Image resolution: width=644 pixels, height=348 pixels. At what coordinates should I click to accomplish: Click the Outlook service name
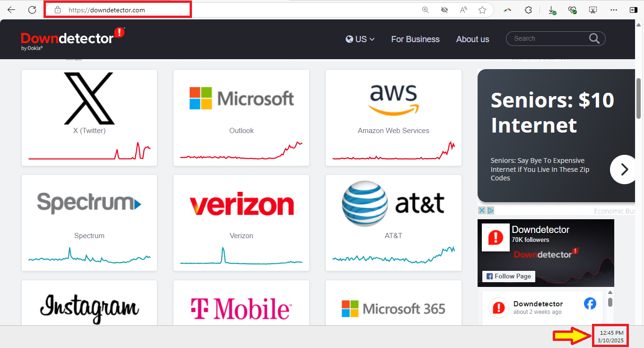click(242, 131)
